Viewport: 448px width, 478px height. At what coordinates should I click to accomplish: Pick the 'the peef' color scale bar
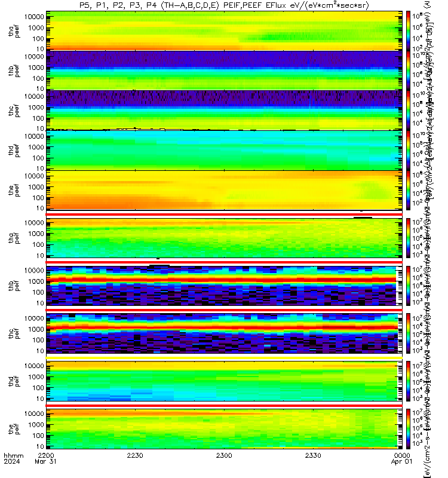(x=408, y=190)
